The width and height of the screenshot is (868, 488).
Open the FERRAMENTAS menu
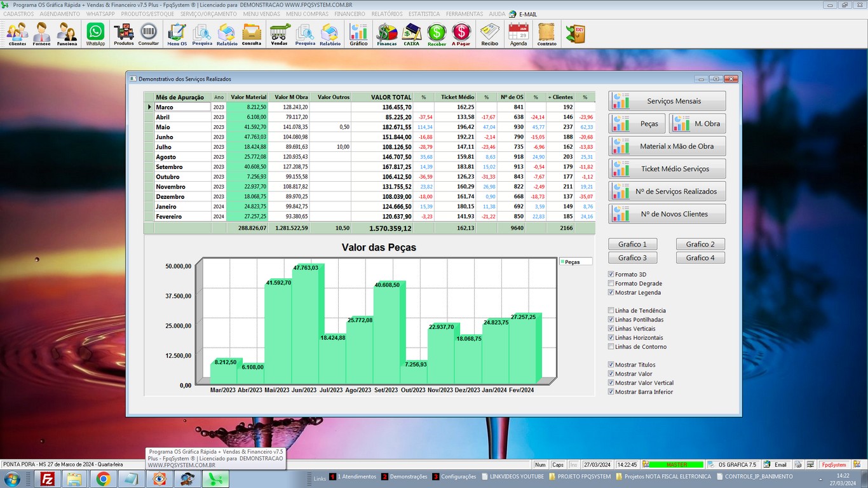[x=465, y=14]
